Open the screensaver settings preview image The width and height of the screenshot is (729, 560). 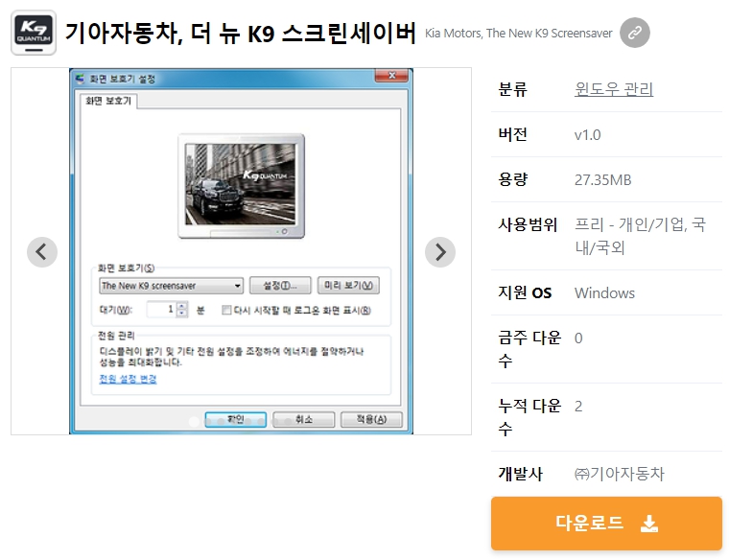[241, 251]
